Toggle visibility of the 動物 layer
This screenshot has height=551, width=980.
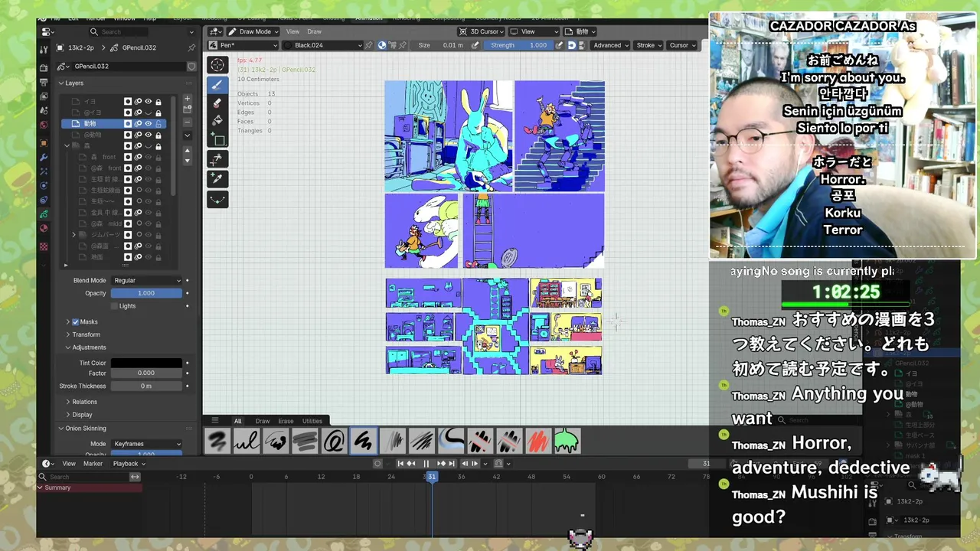[149, 123]
